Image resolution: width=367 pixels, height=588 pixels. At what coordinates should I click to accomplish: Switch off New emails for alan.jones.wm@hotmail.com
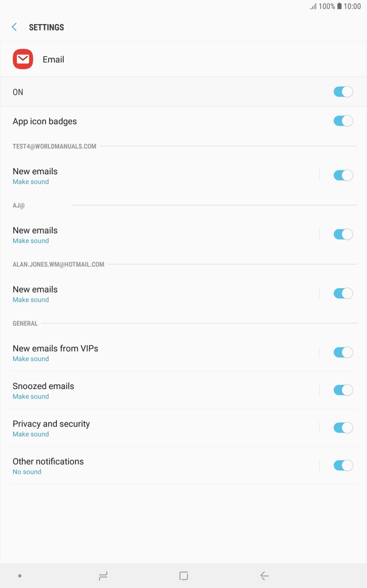pyautogui.click(x=343, y=294)
